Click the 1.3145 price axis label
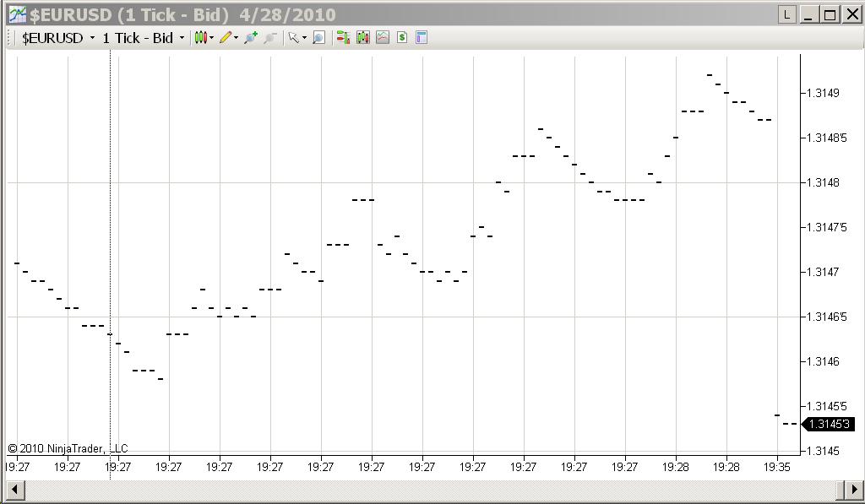Screen dimensions: 865x504 (x=822, y=451)
